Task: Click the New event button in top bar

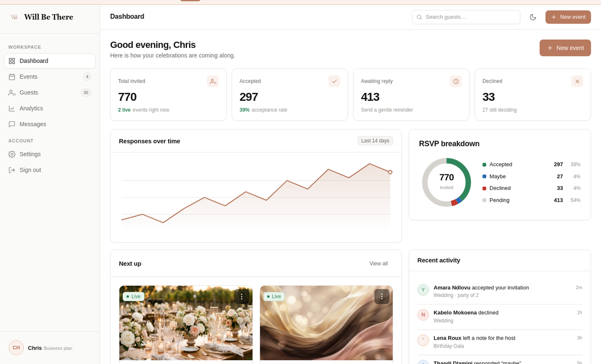Action: (x=568, y=17)
